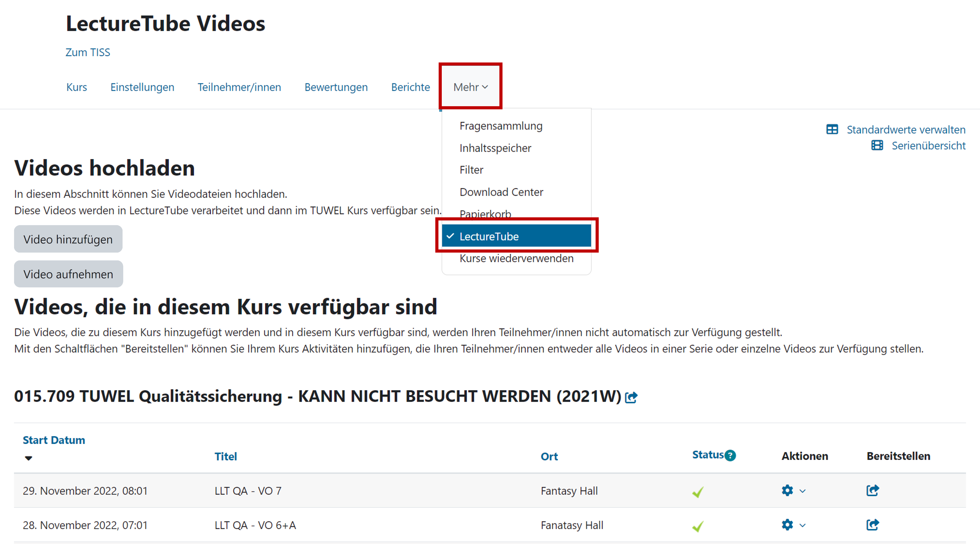The width and height of the screenshot is (980, 544).
Task: Sort table by Status column
Action: point(708,455)
